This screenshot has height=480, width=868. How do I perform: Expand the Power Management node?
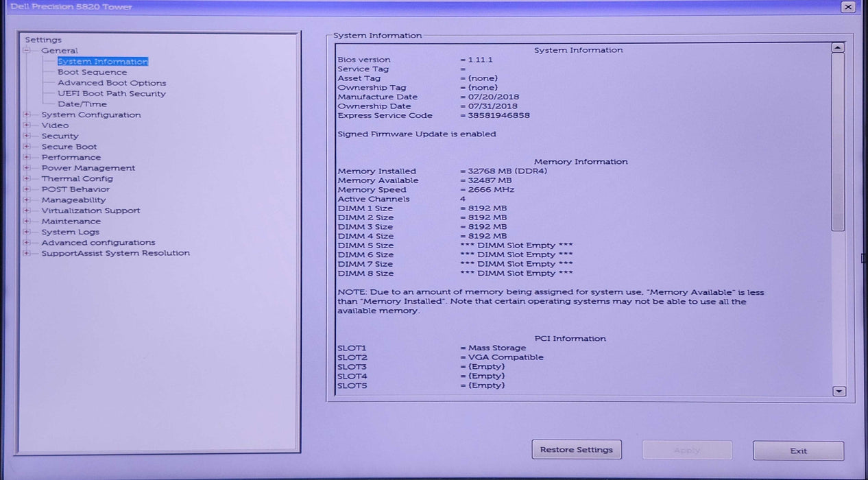pyautogui.click(x=27, y=168)
